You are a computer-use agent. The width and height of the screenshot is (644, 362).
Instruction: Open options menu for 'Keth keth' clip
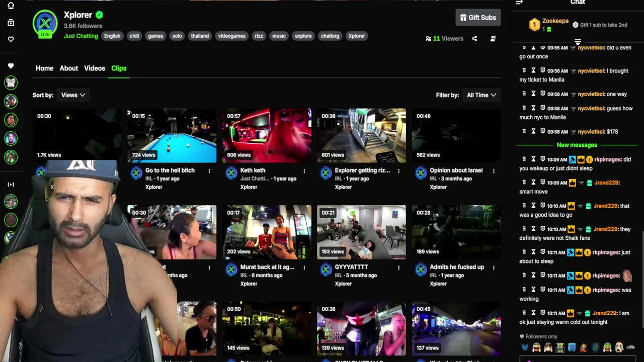pyautogui.click(x=304, y=171)
